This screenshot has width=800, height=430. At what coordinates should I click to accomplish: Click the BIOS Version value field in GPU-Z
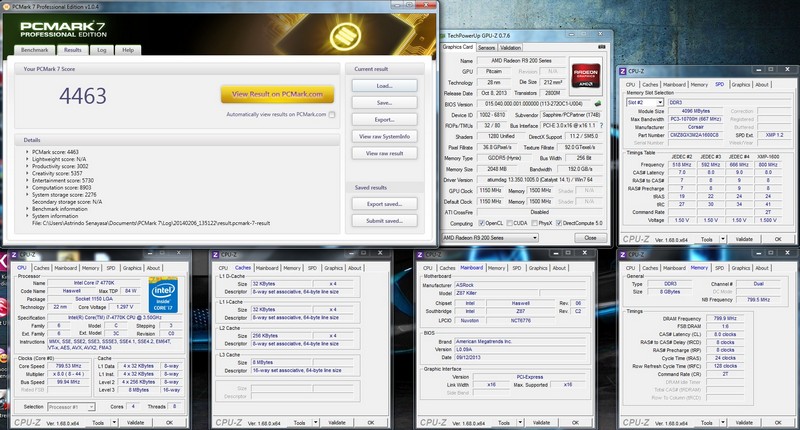pos(535,104)
